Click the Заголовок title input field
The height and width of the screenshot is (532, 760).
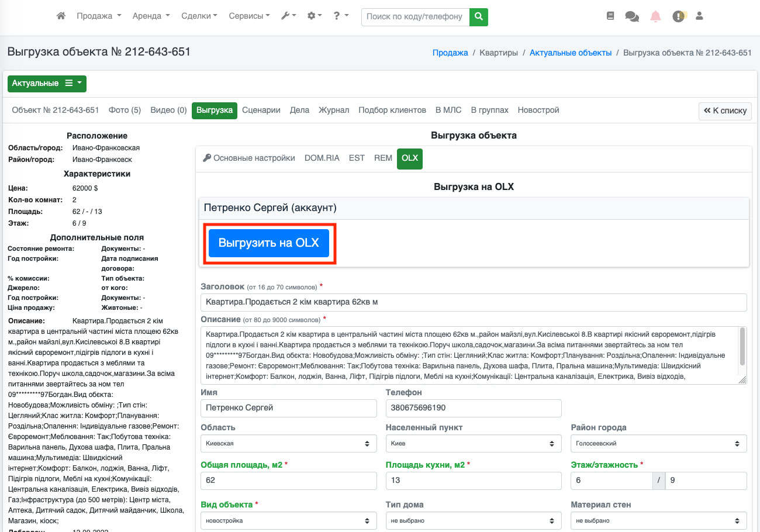474,302
